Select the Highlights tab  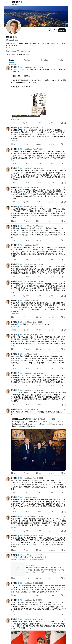(x=44, y=60)
